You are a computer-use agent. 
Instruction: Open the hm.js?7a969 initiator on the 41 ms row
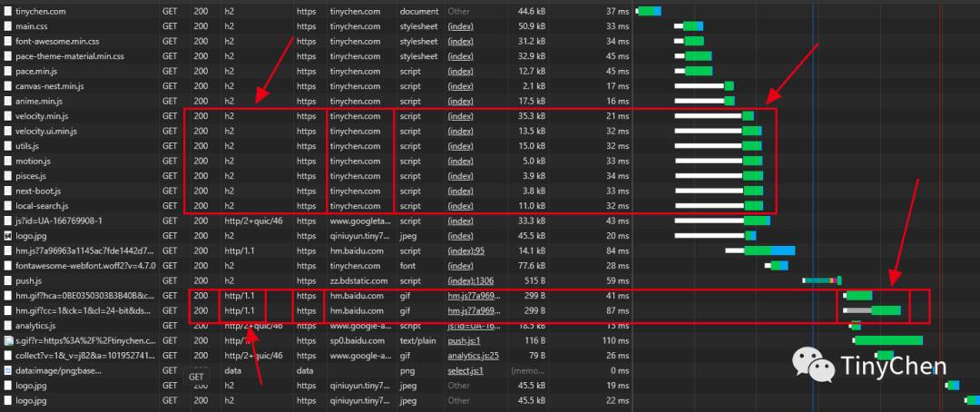pos(475,295)
